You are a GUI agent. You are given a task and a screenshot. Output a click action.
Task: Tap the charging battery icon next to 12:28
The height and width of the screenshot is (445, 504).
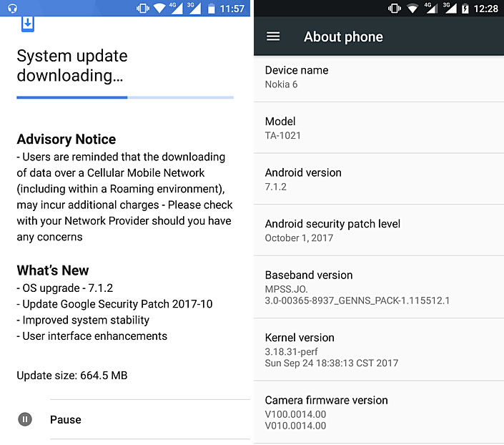pyautogui.click(x=465, y=9)
